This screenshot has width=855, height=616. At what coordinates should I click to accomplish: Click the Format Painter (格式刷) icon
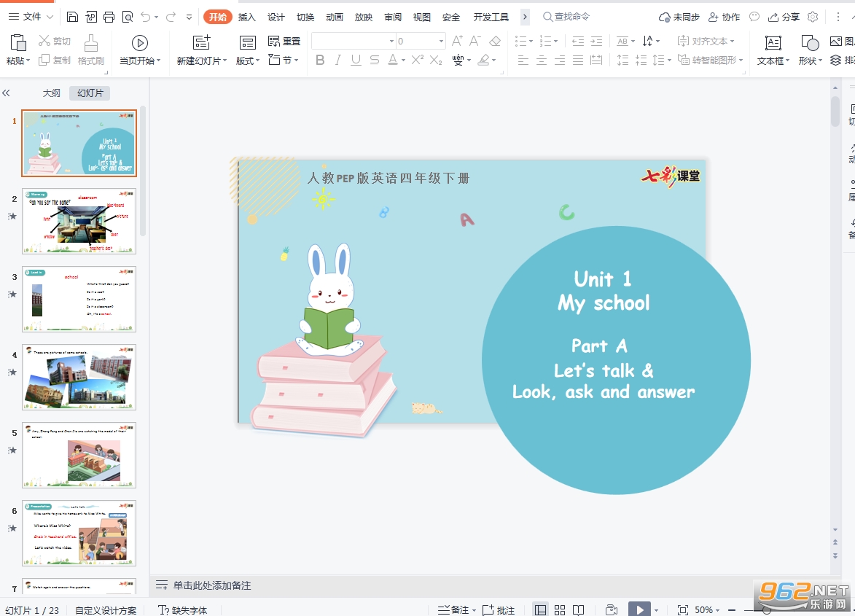click(91, 42)
